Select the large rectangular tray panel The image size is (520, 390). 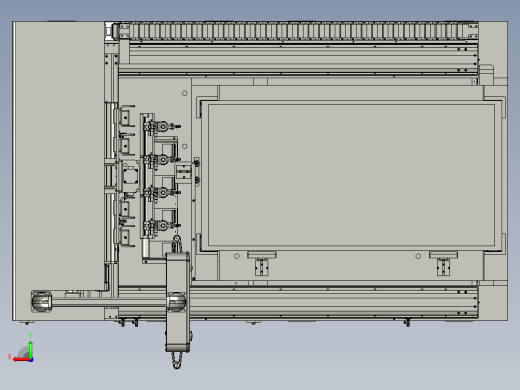tap(351, 174)
